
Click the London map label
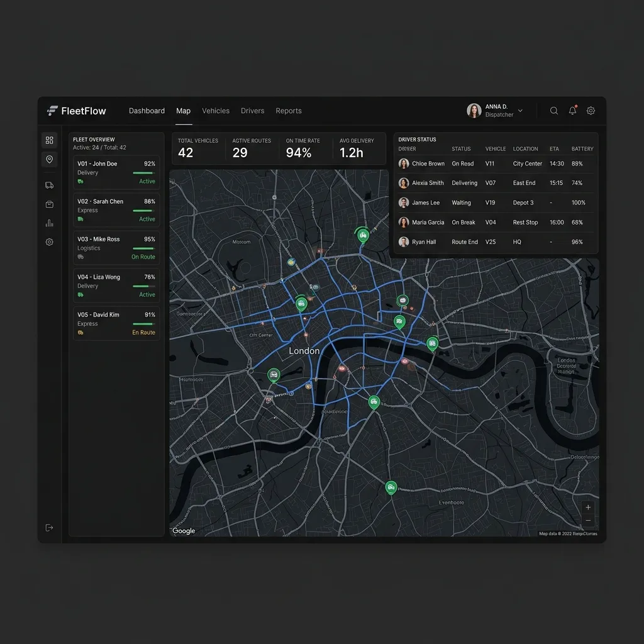(304, 351)
